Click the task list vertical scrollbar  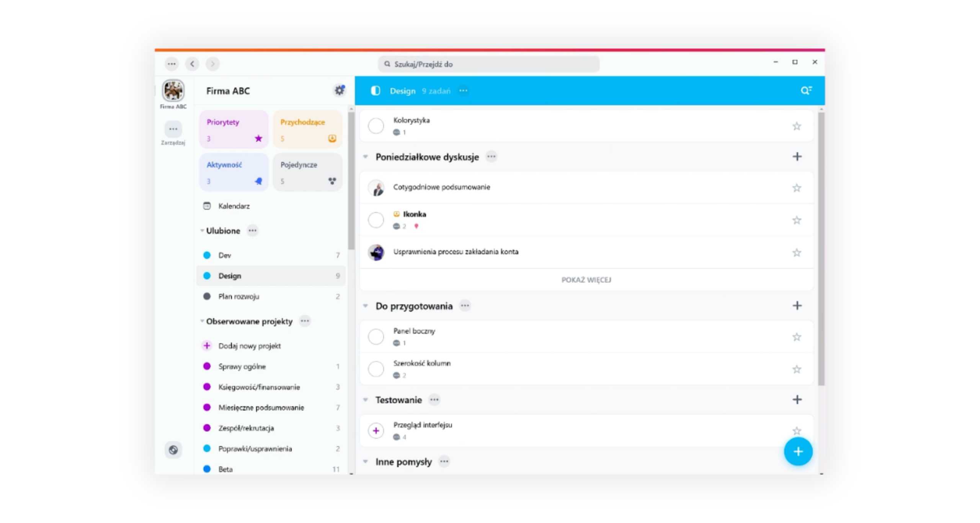pyautogui.click(x=821, y=248)
